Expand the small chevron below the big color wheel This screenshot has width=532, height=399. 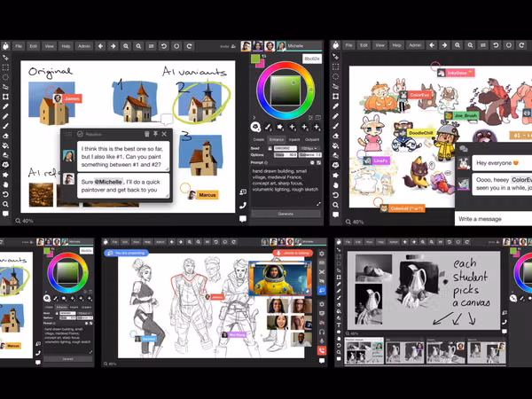point(254,118)
